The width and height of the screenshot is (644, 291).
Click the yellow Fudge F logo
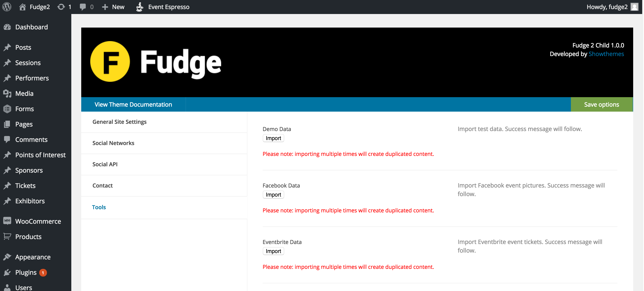click(110, 61)
